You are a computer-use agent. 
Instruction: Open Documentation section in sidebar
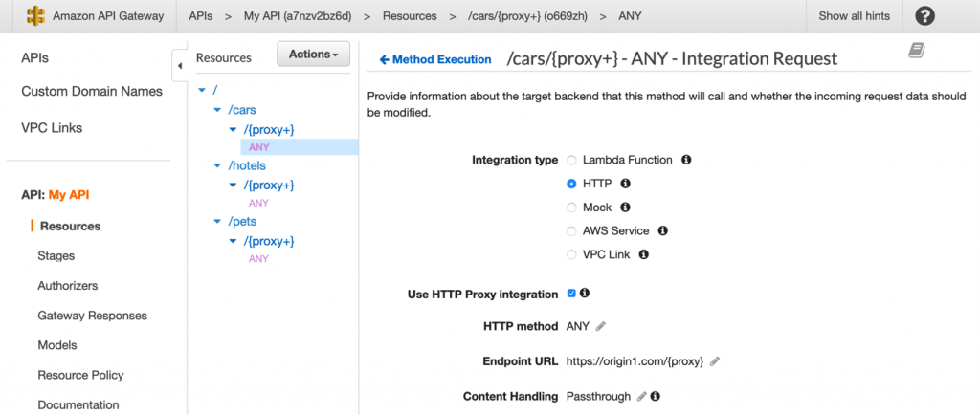coord(78,405)
